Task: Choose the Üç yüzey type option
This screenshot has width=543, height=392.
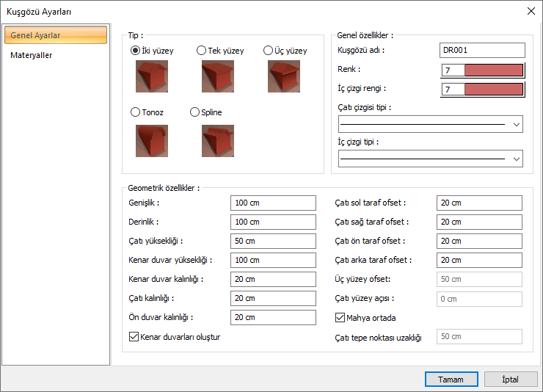Action: click(269, 51)
